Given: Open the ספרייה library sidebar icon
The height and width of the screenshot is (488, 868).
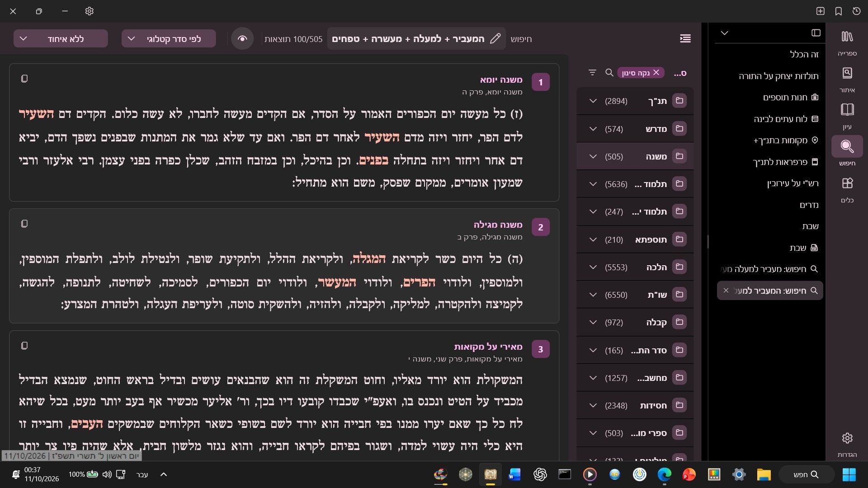Looking at the screenshot, I should tap(847, 43).
